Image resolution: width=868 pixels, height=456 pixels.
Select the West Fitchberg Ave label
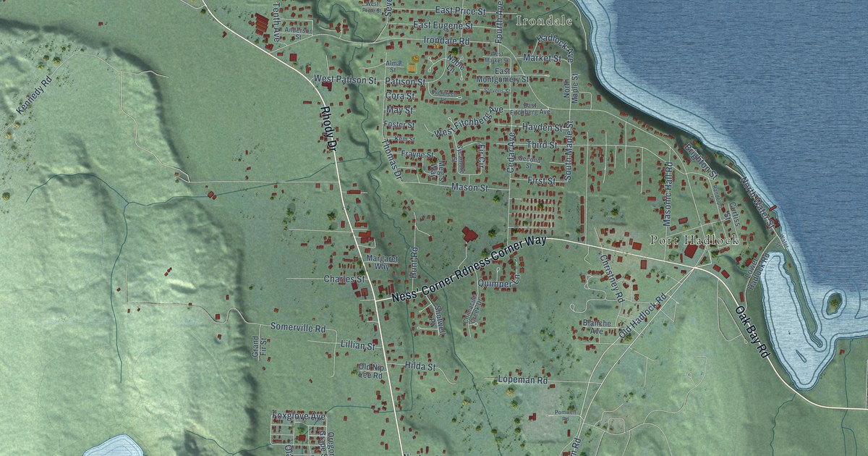[469, 122]
